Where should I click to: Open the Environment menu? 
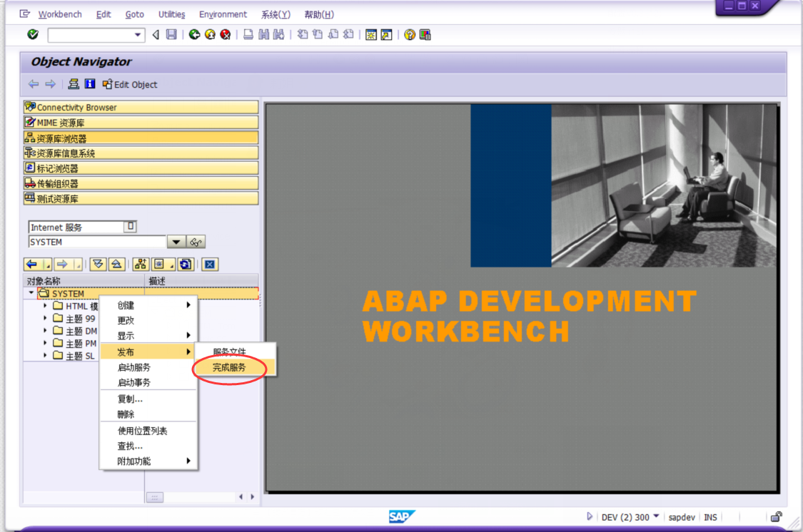coord(223,14)
